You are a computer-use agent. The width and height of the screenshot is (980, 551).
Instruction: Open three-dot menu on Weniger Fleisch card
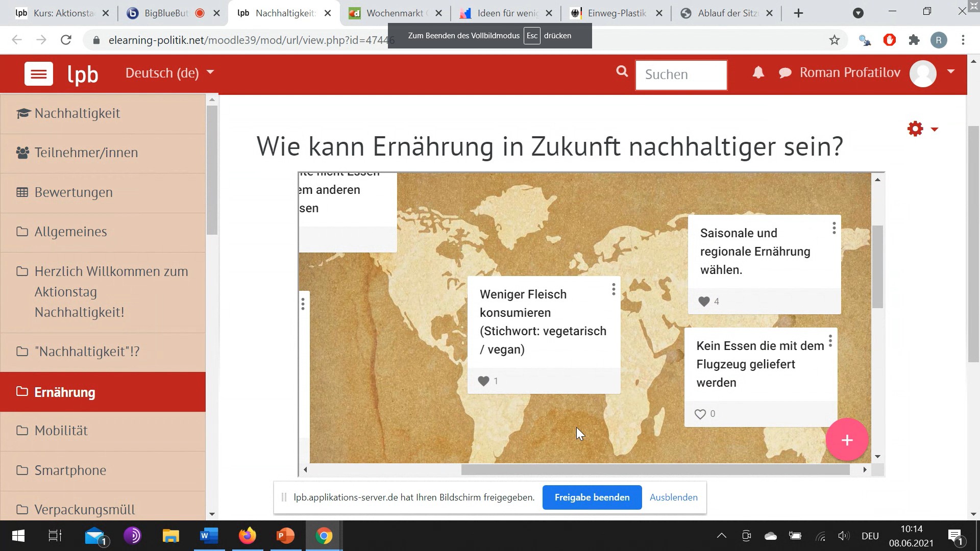point(614,290)
